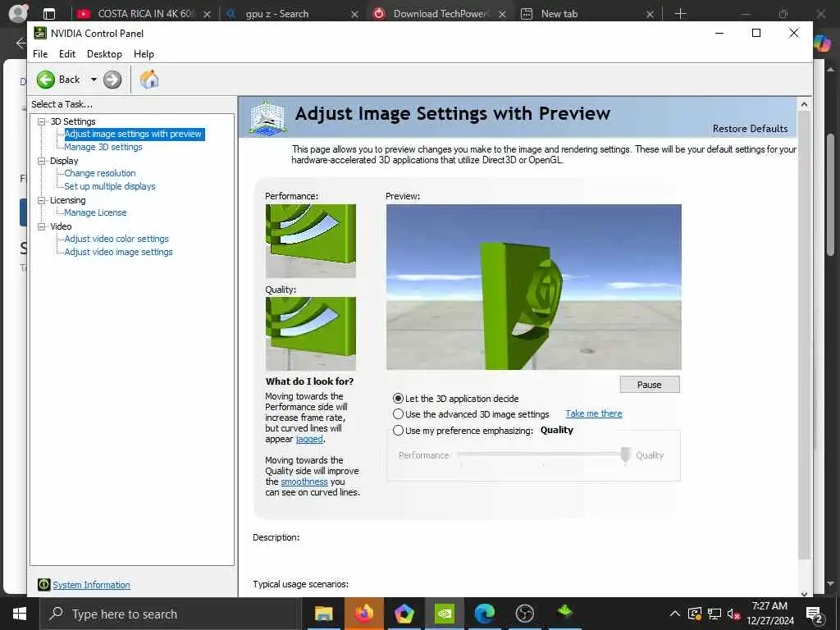Open Firefox from the taskbar

click(x=363, y=614)
